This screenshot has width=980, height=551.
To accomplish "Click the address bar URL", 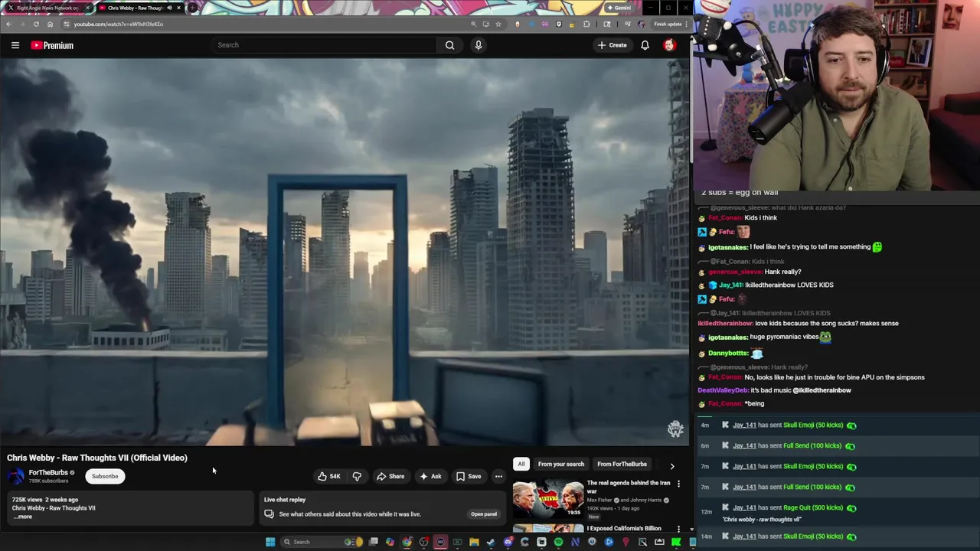I will (x=119, y=24).
